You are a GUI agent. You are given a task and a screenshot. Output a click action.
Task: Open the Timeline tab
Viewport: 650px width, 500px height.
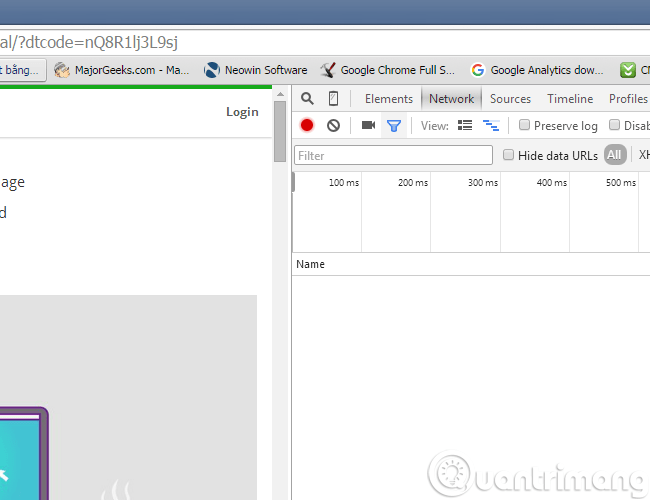pyautogui.click(x=570, y=99)
